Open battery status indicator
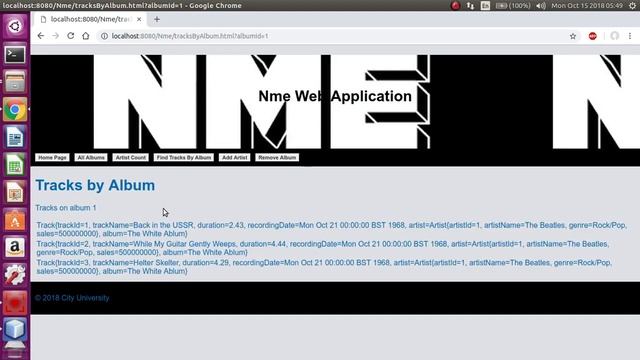640x360 pixels. [513, 5]
